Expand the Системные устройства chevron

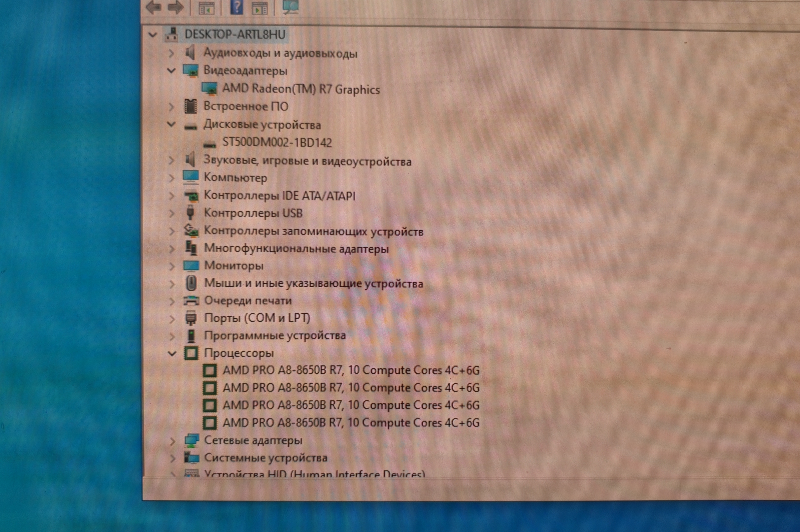[x=172, y=458]
